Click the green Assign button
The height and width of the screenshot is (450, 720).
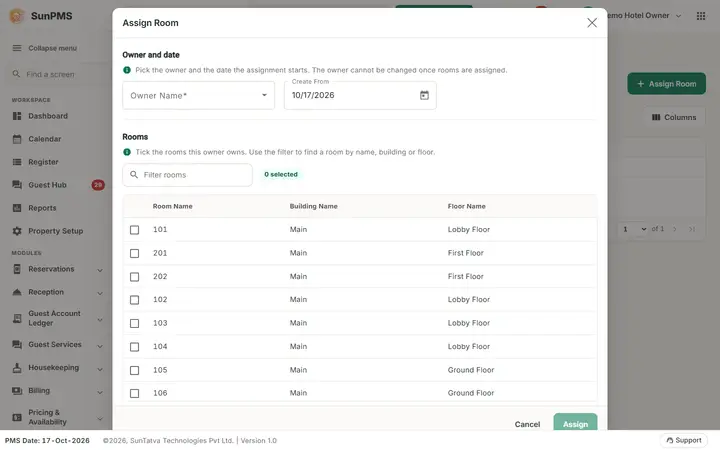pyautogui.click(x=575, y=422)
